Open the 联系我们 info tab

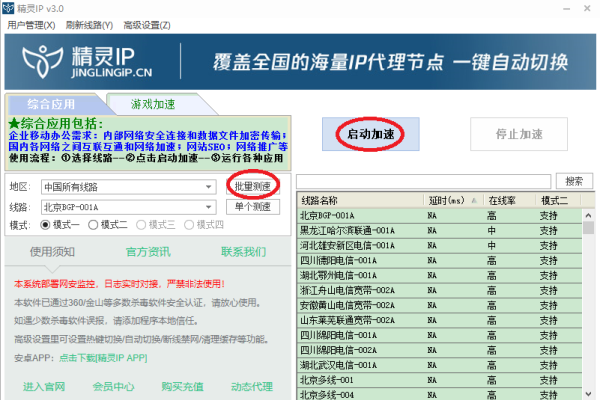pyautogui.click(x=243, y=252)
